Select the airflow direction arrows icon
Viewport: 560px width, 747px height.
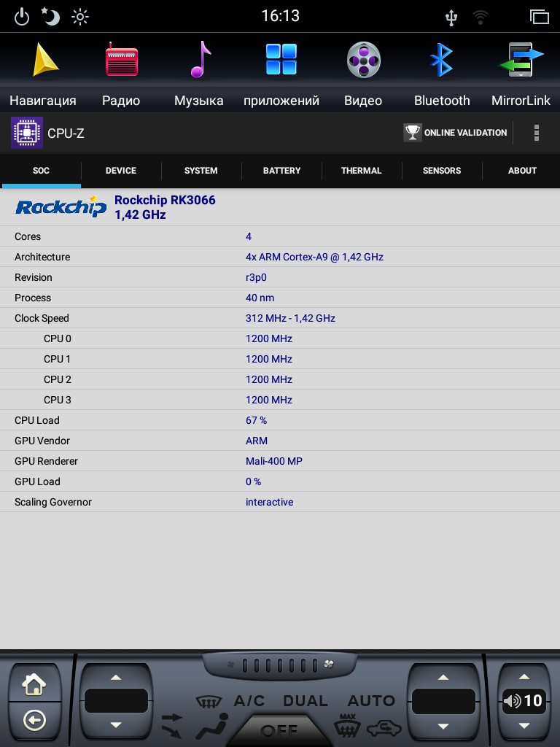(171, 725)
